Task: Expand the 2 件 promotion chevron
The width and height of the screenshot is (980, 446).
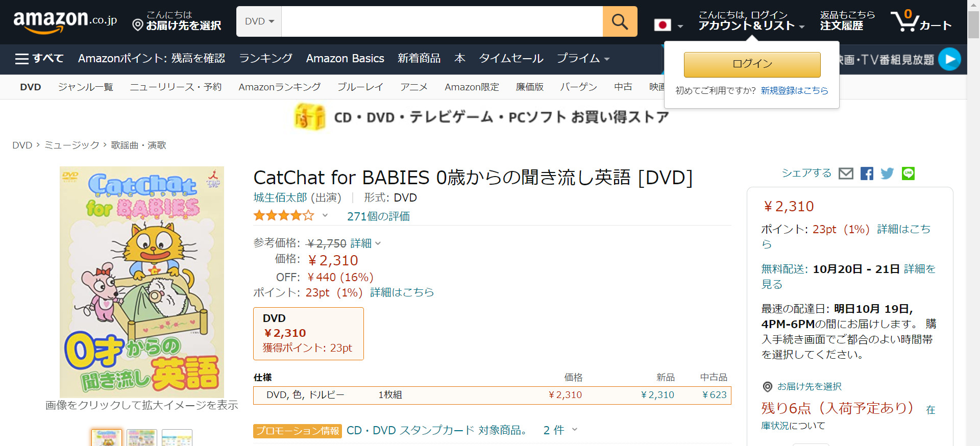Action: tap(575, 430)
